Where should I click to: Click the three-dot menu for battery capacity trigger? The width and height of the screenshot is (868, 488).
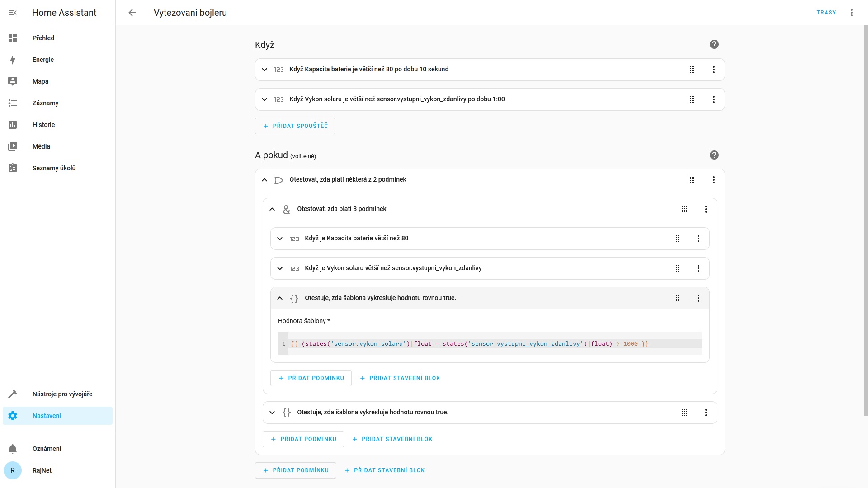coord(713,69)
